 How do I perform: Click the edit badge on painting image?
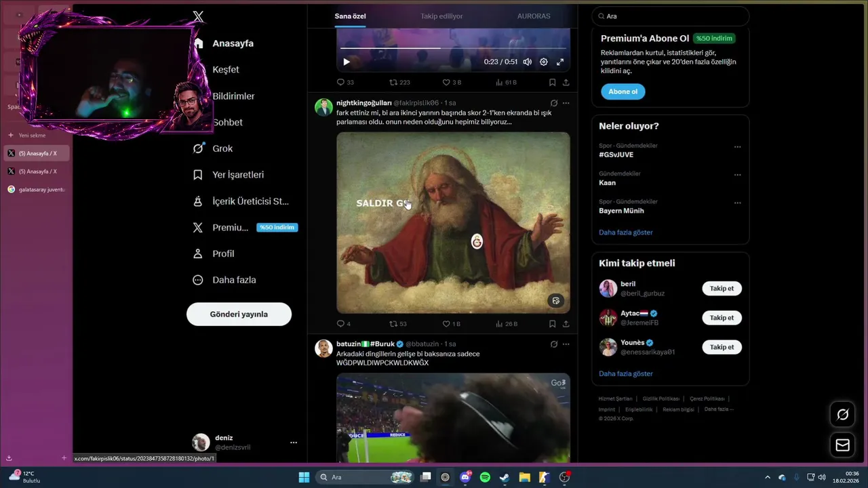[x=556, y=300]
